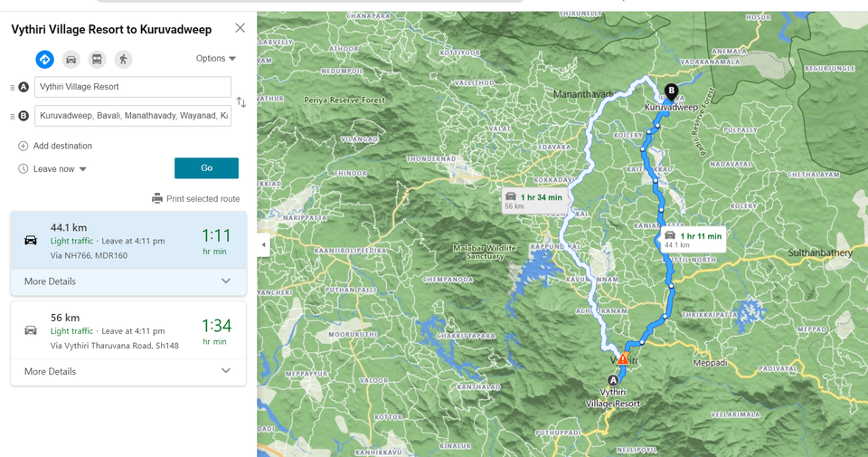Click the 1 hr 34 min map callout
The width and height of the screenshot is (868, 457).
pyautogui.click(x=534, y=201)
